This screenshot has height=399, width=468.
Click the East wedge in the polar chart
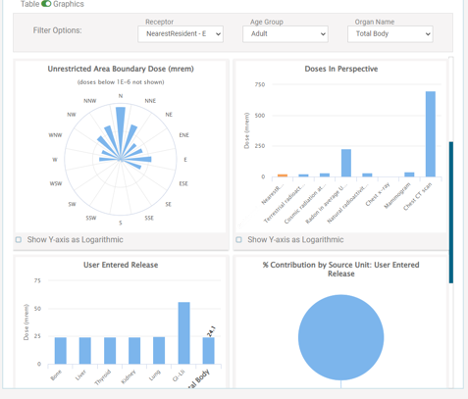pos(136,159)
